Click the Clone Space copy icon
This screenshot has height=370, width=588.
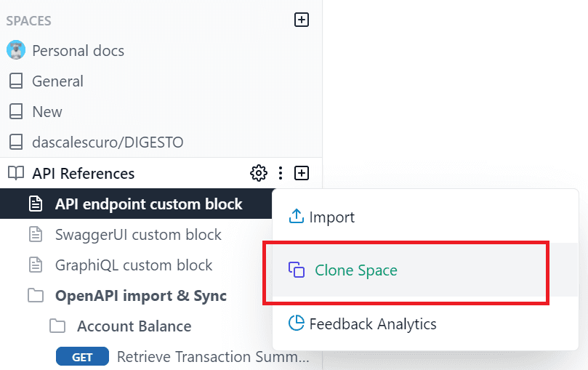pyautogui.click(x=297, y=270)
